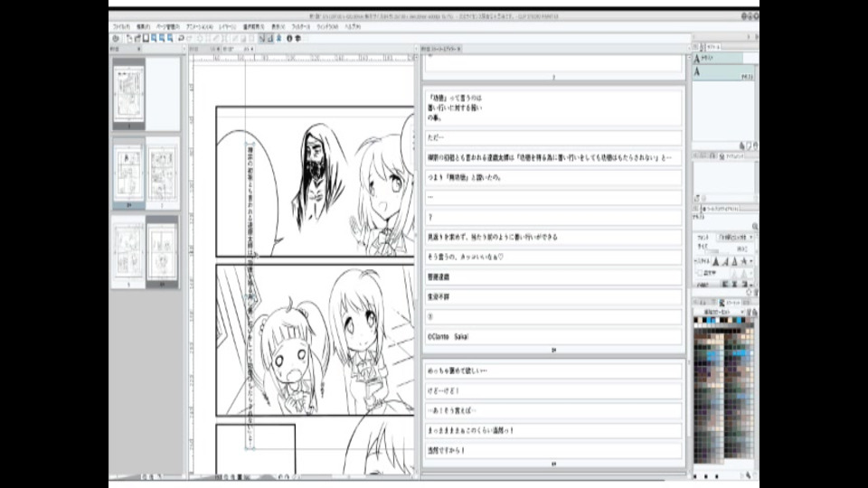The width and height of the screenshot is (868, 488).
Task: Click the story editor field containing only '？'
Action: [x=553, y=217]
